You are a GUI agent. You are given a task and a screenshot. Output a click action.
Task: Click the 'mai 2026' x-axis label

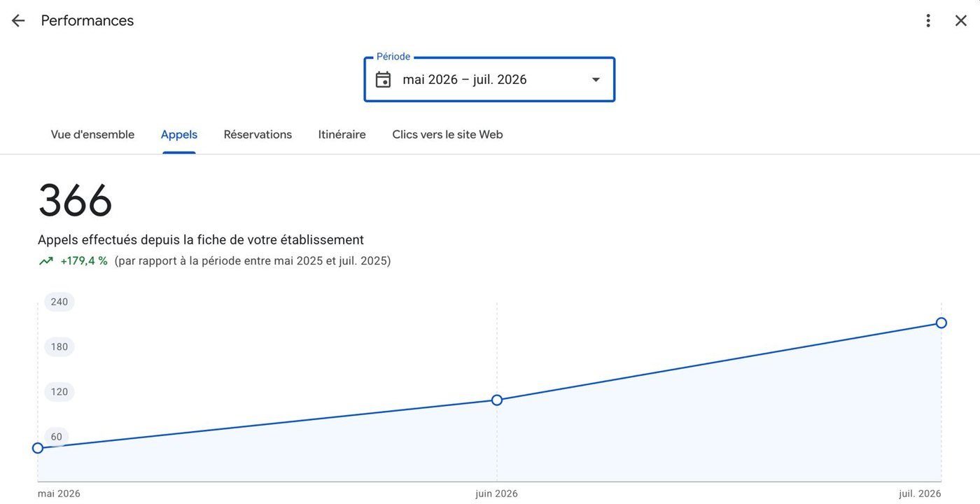(x=59, y=493)
